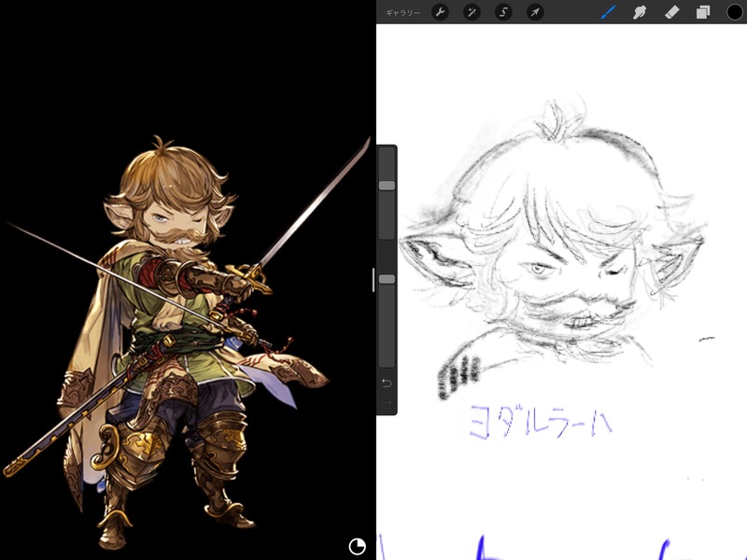Open the Actions wrench menu
The image size is (747, 560).
point(440,12)
